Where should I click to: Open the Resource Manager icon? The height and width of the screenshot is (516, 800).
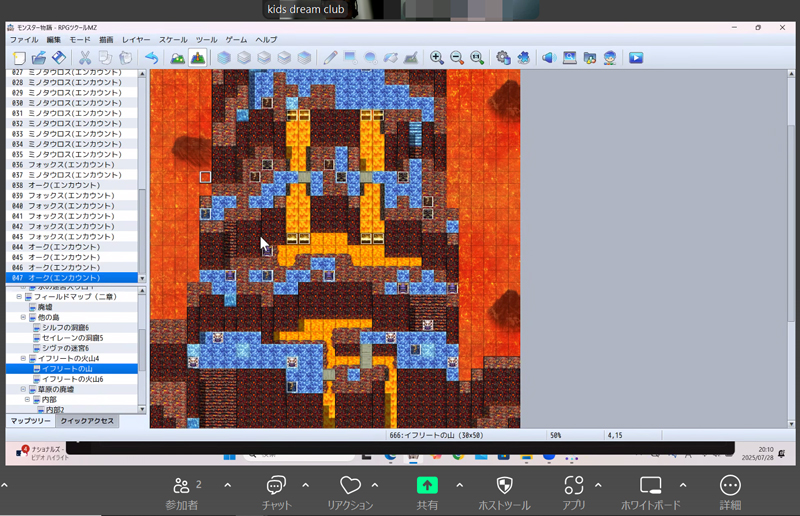pyautogui.click(x=590, y=58)
